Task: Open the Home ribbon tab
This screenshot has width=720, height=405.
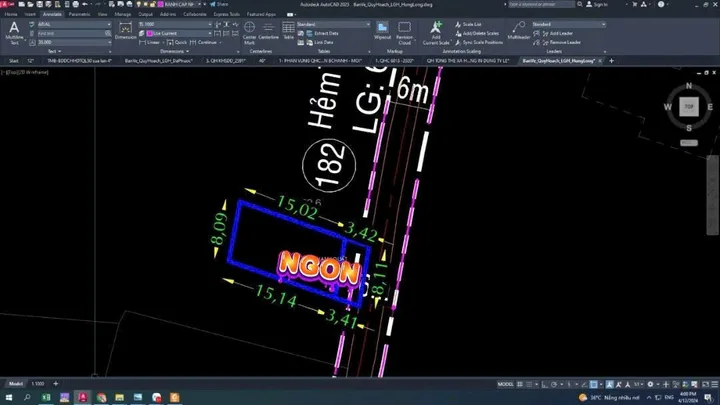Action: pos(11,14)
